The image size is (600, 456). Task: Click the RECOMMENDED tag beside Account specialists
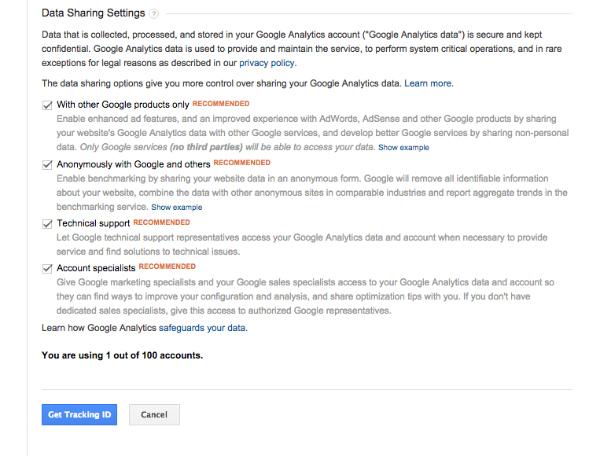pyautogui.click(x=167, y=266)
